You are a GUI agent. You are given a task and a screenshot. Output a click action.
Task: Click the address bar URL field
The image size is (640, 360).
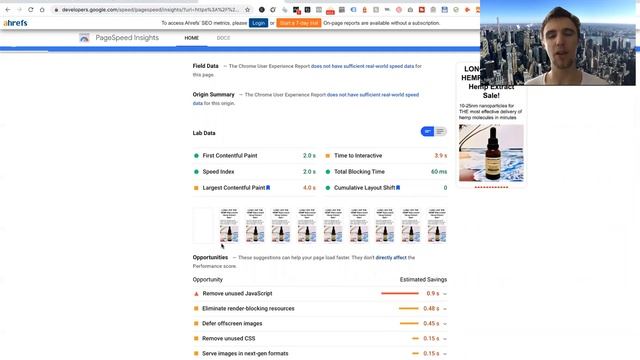point(150,9)
